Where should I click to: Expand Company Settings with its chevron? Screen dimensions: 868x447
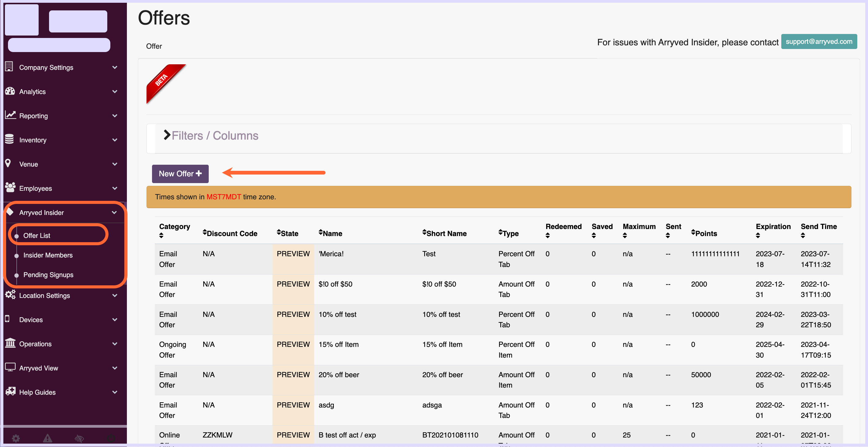(115, 67)
